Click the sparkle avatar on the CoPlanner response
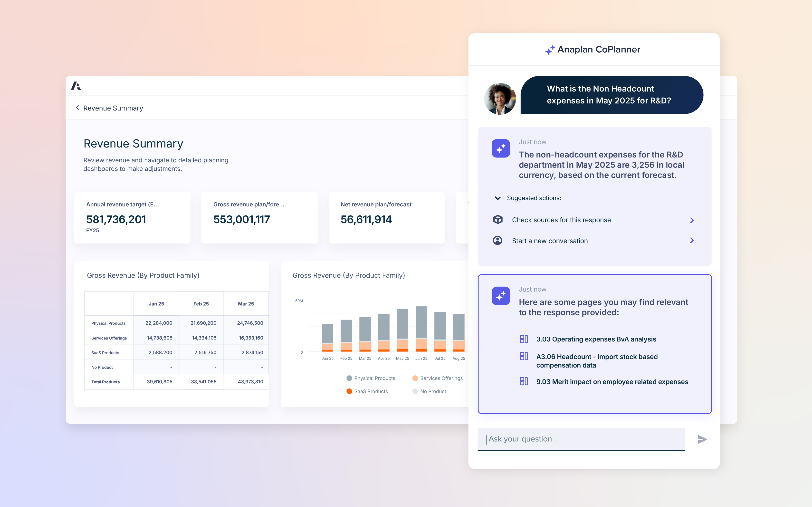Image resolution: width=812 pixels, height=507 pixels. [500, 148]
